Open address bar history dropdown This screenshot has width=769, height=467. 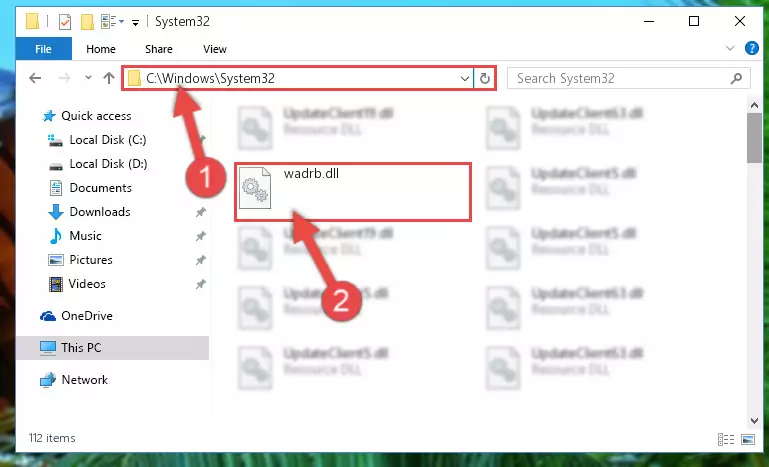tap(464, 78)
